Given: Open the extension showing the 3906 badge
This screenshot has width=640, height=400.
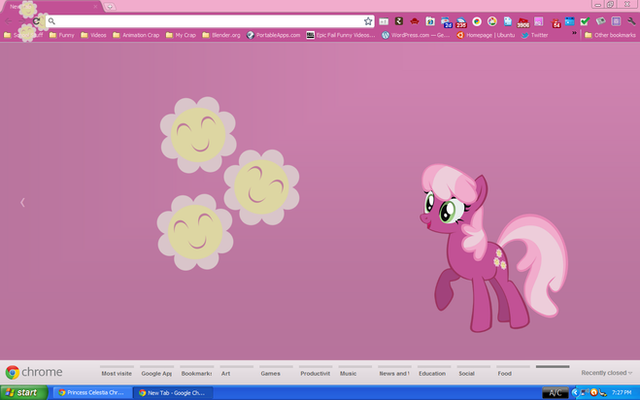Looking at the screenshot, I should (x=523, y=22).
